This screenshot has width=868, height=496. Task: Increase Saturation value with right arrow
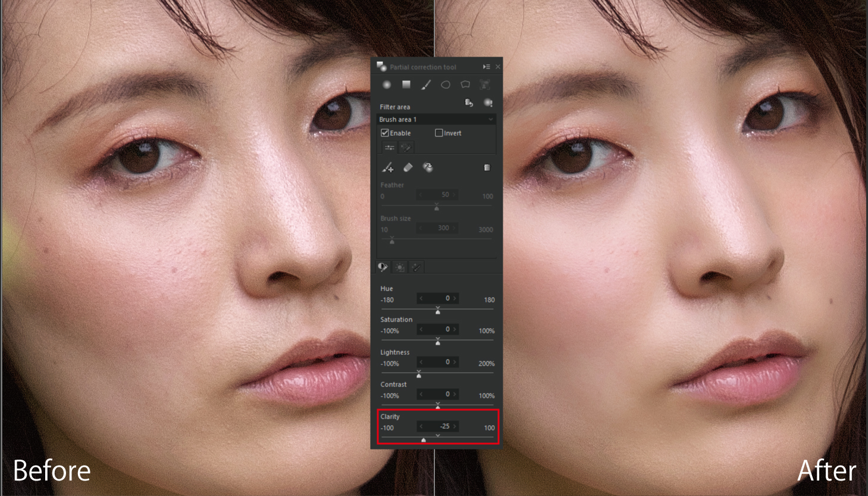[455, 329]
